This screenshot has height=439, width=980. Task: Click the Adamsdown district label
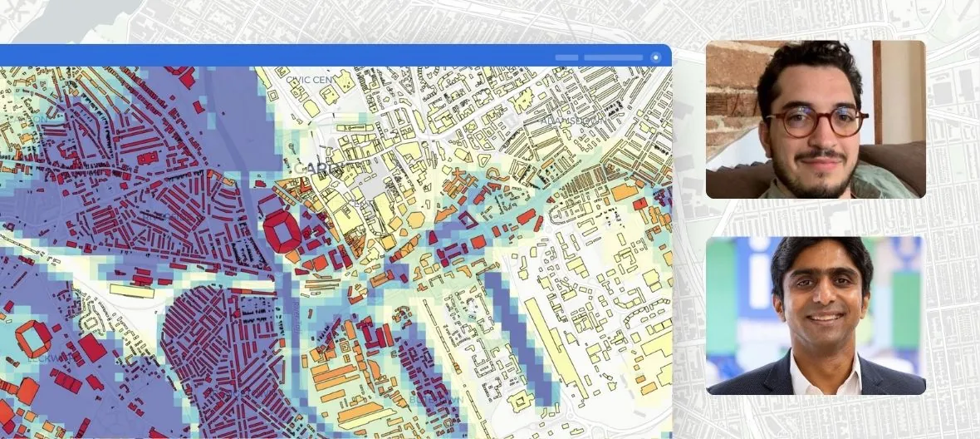point(571,121)
